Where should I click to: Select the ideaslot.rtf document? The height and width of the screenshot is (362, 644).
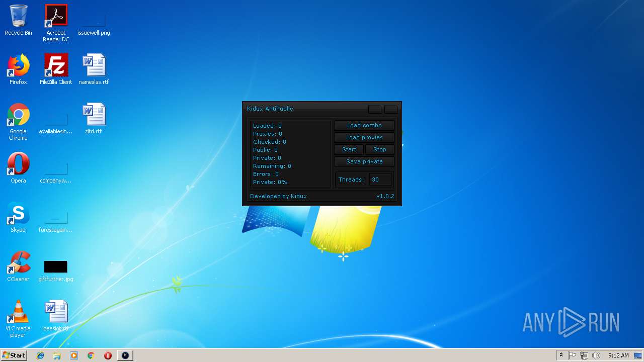pyautogui.click(x=56, y=316)
